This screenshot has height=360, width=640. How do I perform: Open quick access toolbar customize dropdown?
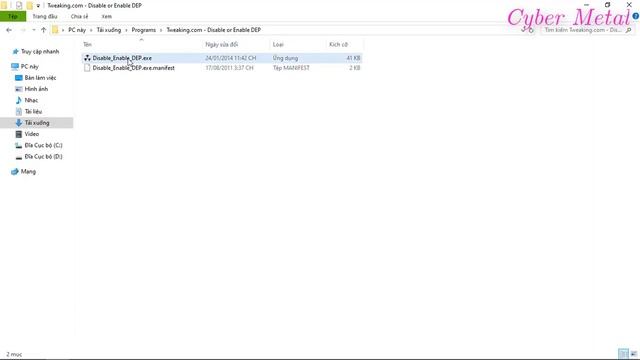point(38,6)
